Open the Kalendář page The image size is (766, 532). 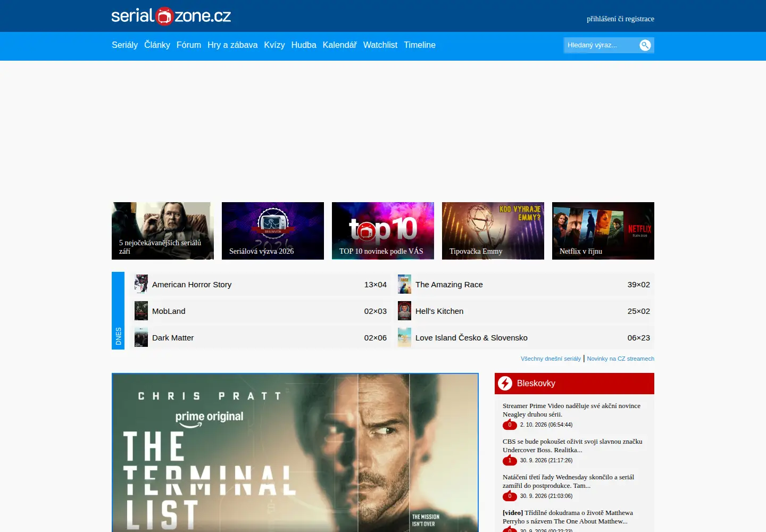point(339,45)
